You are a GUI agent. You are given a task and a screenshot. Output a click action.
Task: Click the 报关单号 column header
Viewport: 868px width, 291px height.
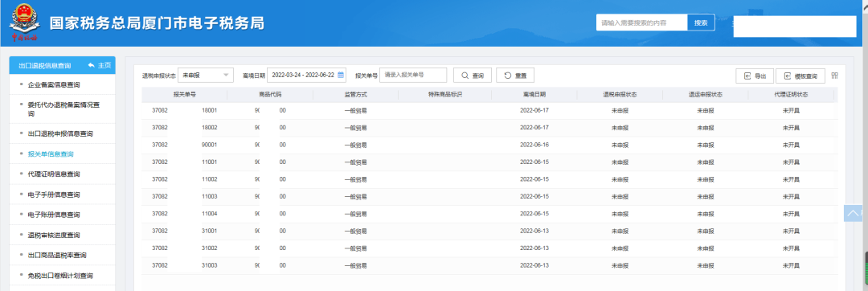tap(184, 95)
